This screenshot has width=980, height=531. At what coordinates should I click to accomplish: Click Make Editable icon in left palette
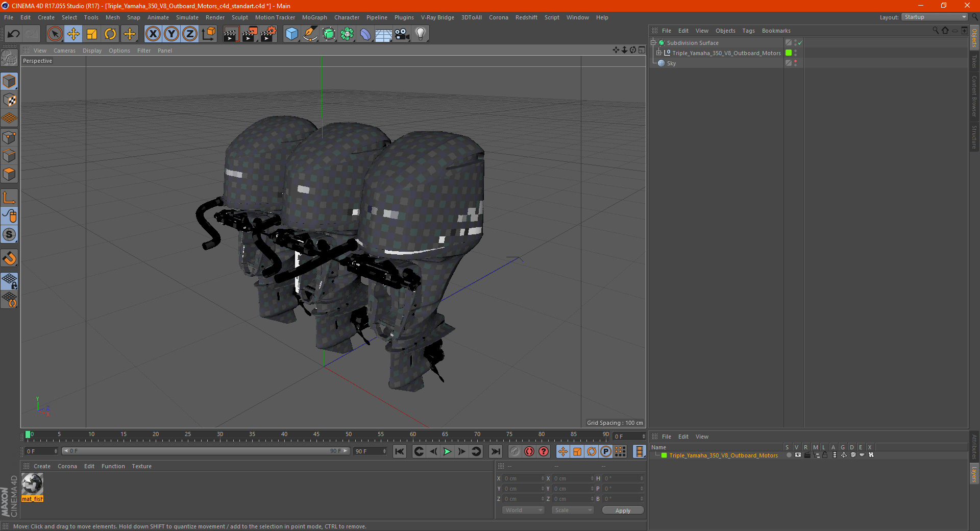click(x=10, y=58)
